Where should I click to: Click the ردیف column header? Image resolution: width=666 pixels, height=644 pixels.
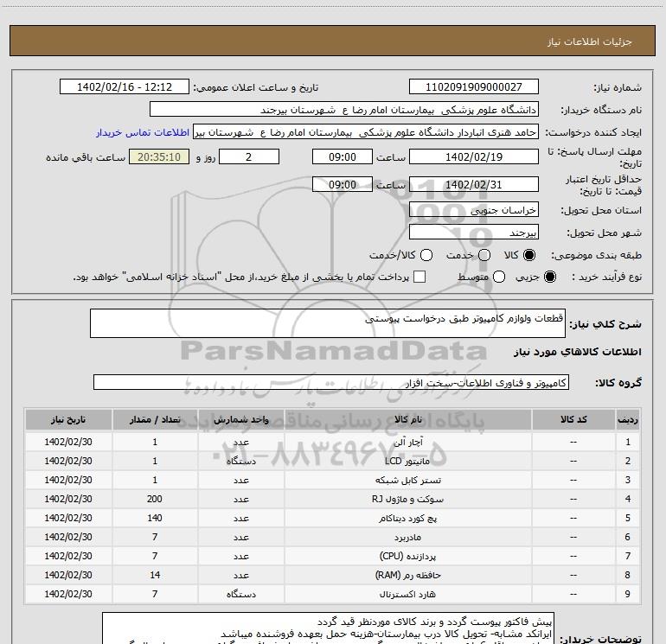click(628, 420)
